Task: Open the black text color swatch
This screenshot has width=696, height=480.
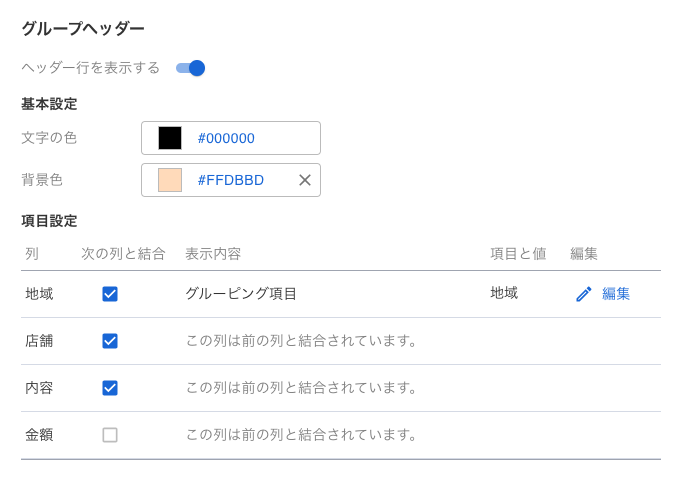Action: 170,138
